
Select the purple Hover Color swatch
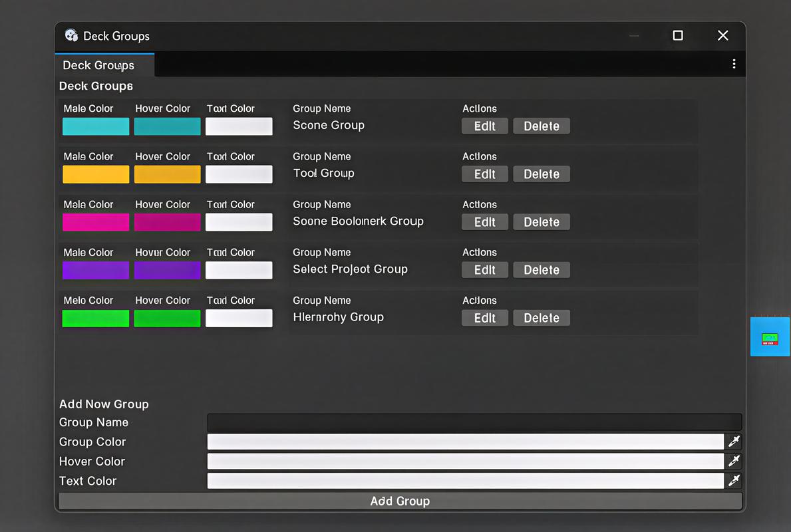[x=167, y=269]
